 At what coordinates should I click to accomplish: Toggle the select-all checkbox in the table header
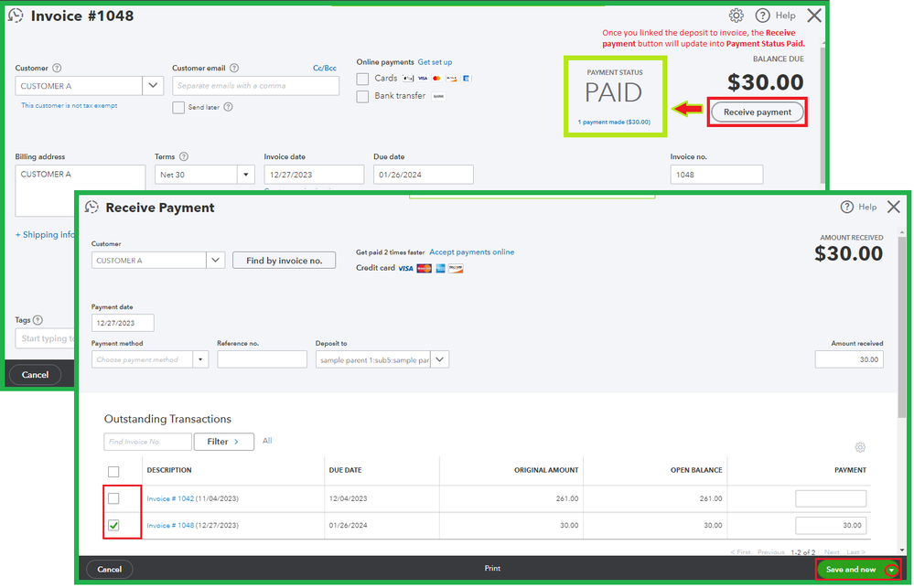point(113,472)
